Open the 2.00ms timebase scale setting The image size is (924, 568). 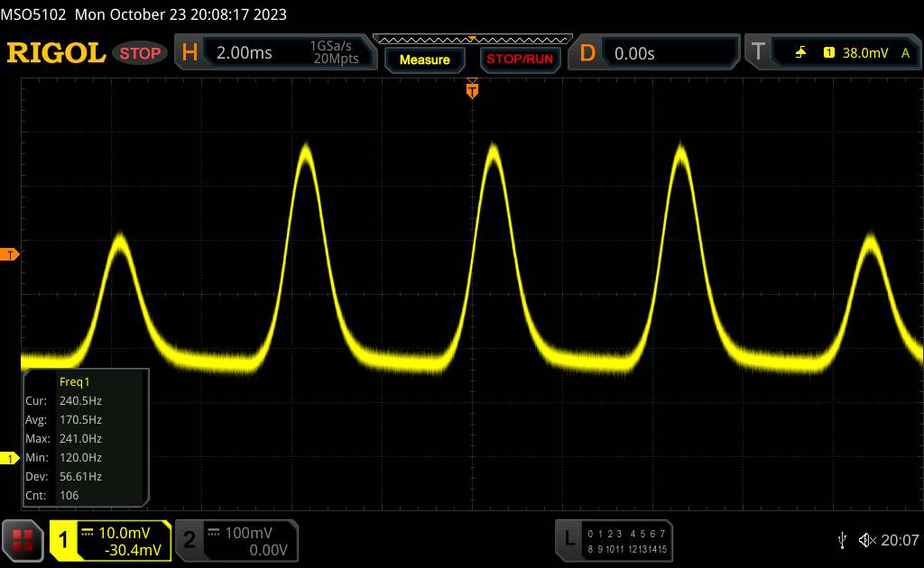pos(245,53)
